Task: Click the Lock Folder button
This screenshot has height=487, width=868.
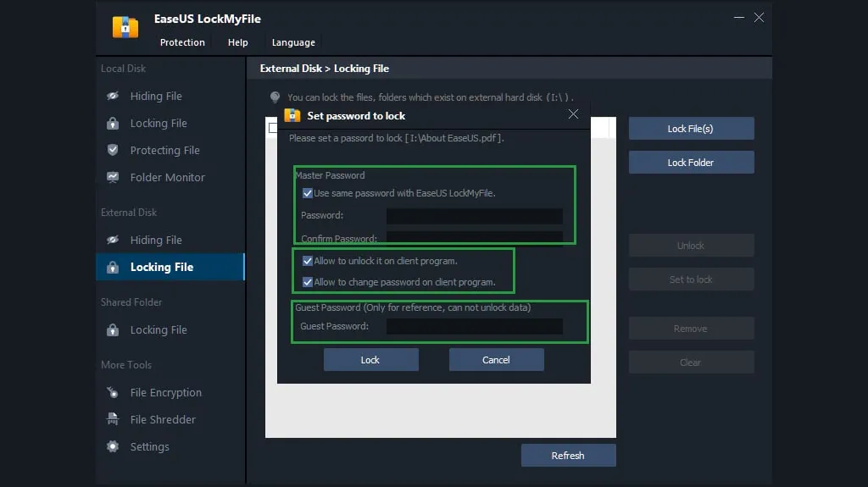Action: pos(691,162)
